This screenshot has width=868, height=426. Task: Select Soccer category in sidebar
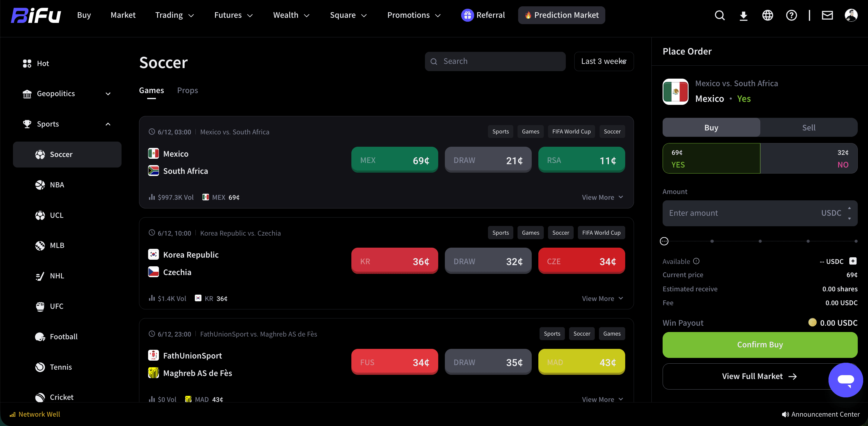67,155
